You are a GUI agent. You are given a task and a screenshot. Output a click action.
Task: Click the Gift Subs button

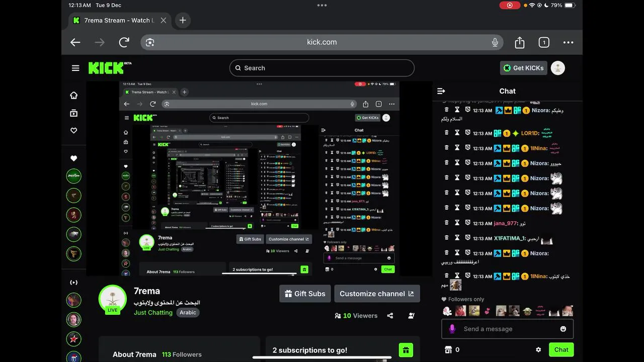click(x=305, y=294)
